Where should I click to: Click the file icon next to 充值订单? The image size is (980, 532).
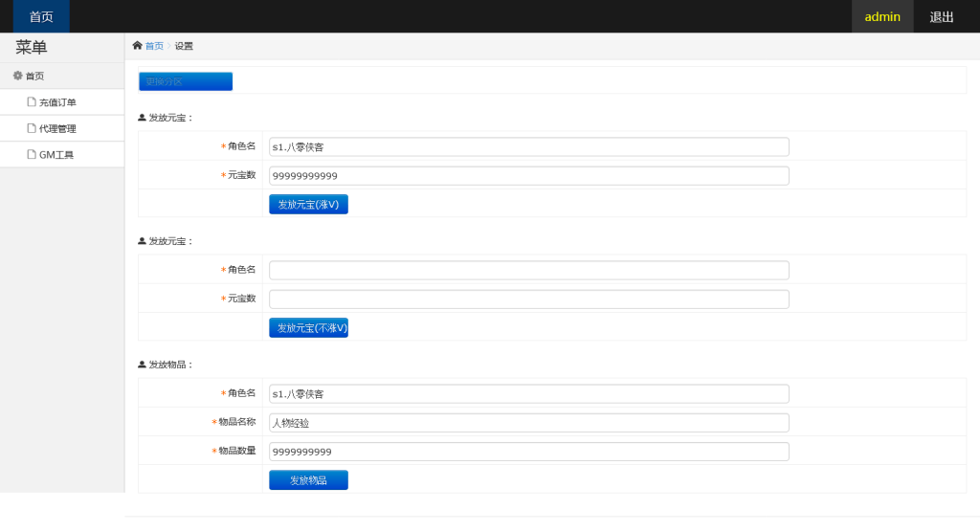point(32,102)
